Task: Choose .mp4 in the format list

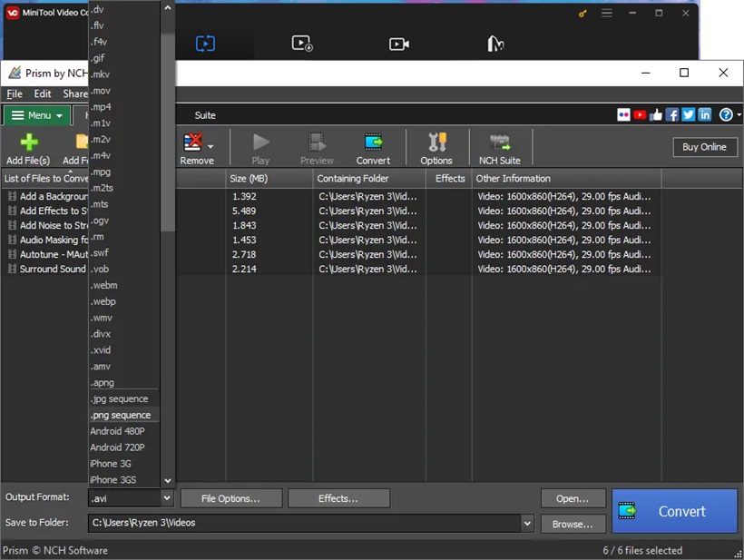Action: [x=123, y=107]
